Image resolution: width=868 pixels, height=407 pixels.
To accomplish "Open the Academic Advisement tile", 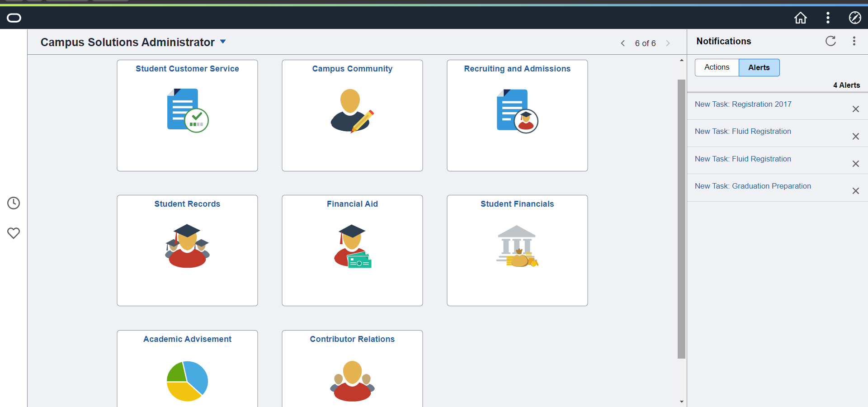I will coord(187,371).
